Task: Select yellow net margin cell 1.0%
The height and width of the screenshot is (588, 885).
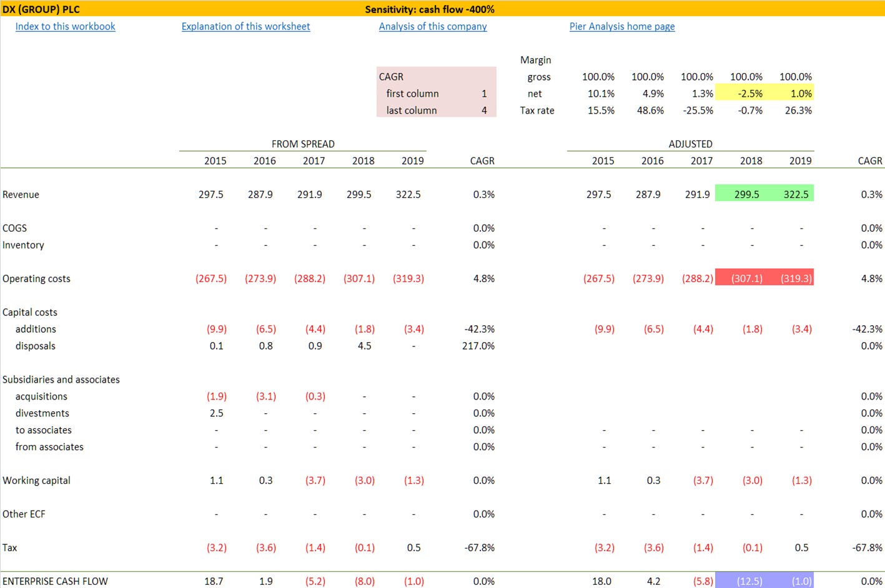Action: coord(789,94)
